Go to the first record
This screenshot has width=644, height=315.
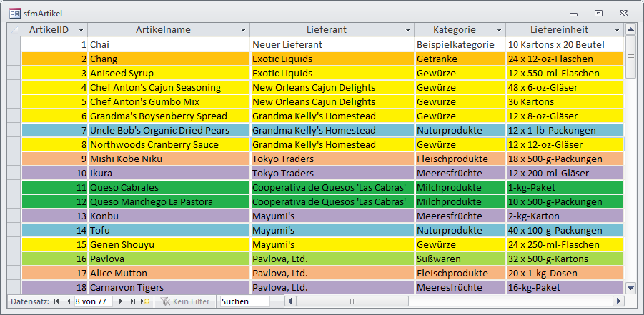(x=56, y=301)
